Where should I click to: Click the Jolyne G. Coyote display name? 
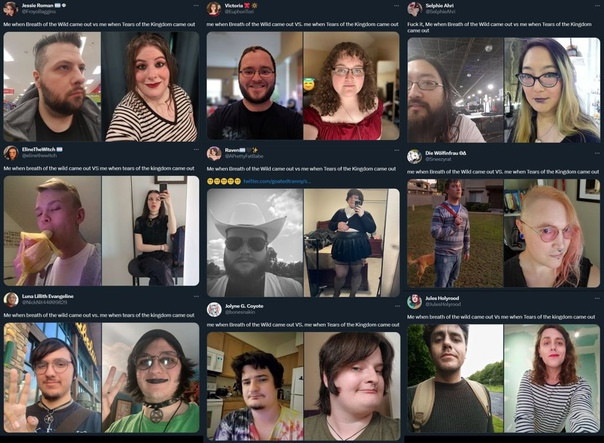point(244,306)
